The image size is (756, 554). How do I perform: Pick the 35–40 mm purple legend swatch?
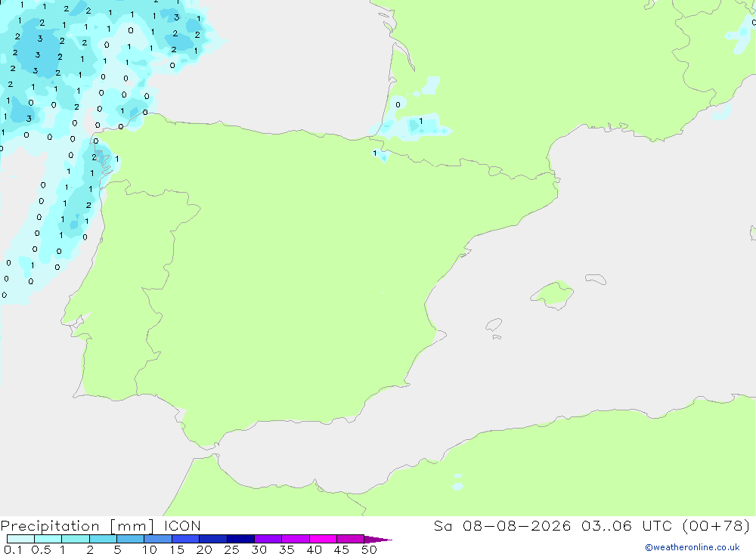point(295,539)
